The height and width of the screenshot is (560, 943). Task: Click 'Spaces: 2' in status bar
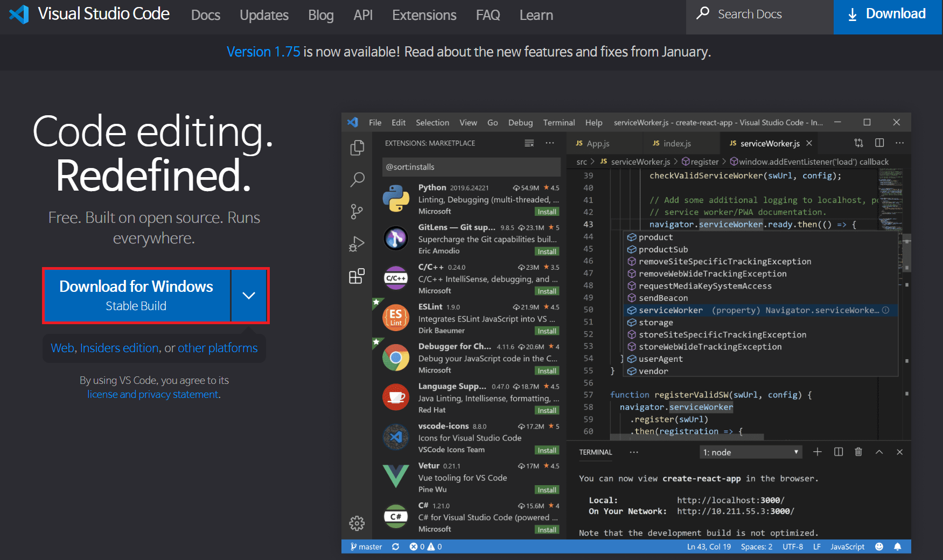756,547
